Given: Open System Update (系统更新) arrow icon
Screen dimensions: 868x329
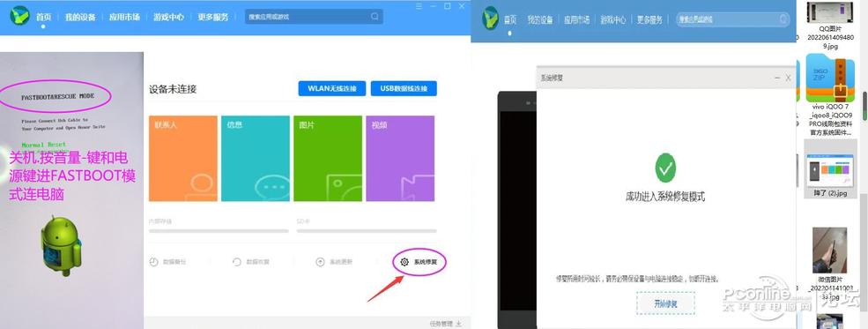Looking at the screenshot, I should [320, 262].
